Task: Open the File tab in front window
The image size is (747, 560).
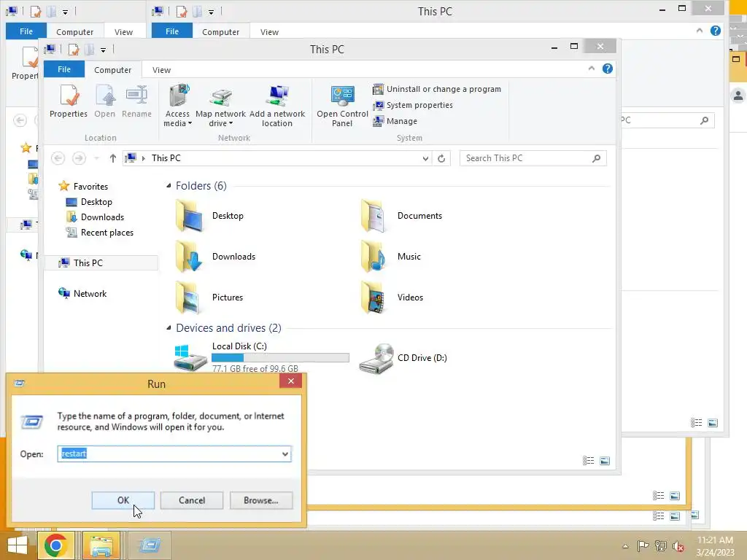Action: [64, 69]
